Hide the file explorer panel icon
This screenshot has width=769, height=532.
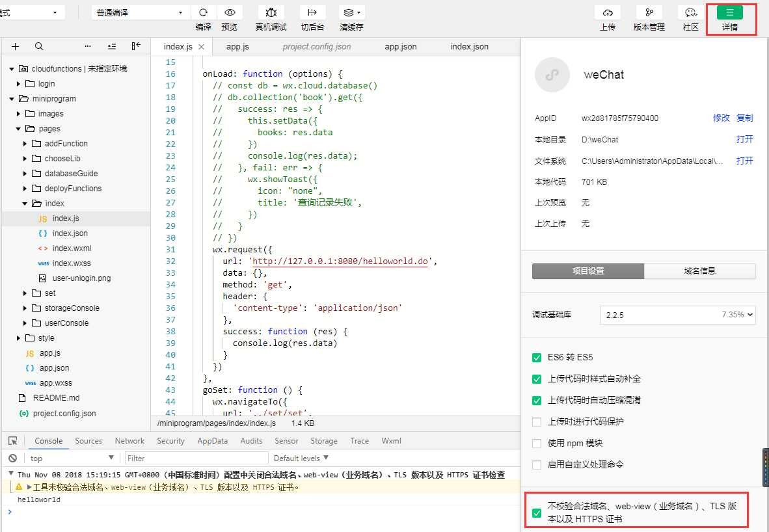(137, 46)
